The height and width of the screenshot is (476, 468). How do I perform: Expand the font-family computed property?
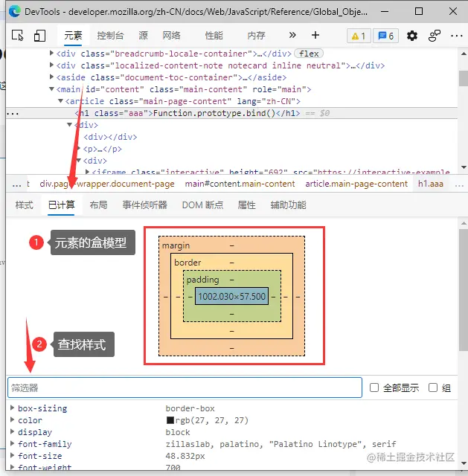(x=13, y=443)
